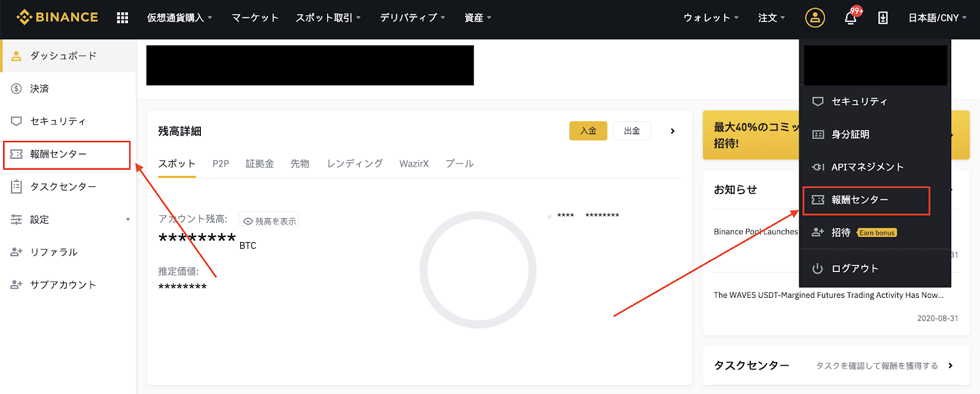The height and width of the screenshot is (394, 980).
Task: Click the 出金 button
Action: pyautogui.click(x=632, y=131)
